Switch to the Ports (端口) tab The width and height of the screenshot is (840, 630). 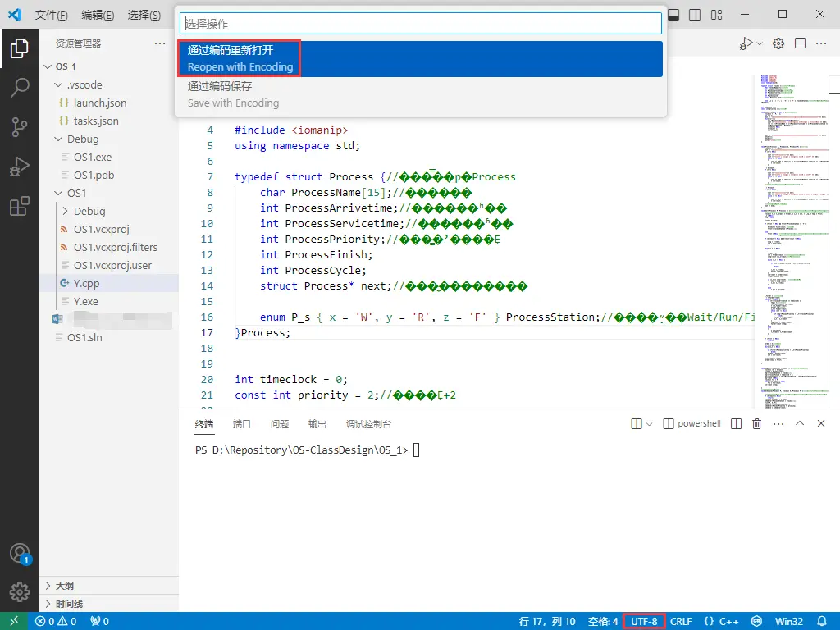pyautogui.click(x=242, y=424)
